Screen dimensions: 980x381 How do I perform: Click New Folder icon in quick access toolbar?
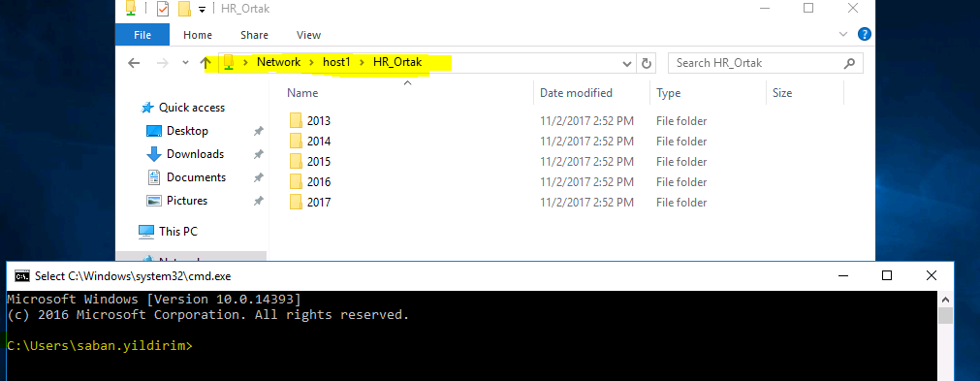click(x=184, y=9)
